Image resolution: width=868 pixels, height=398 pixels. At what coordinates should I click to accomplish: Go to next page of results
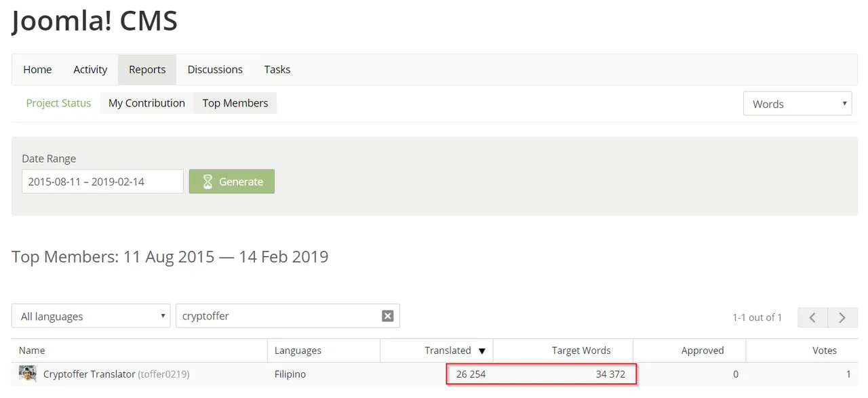(x=842, y=317)
